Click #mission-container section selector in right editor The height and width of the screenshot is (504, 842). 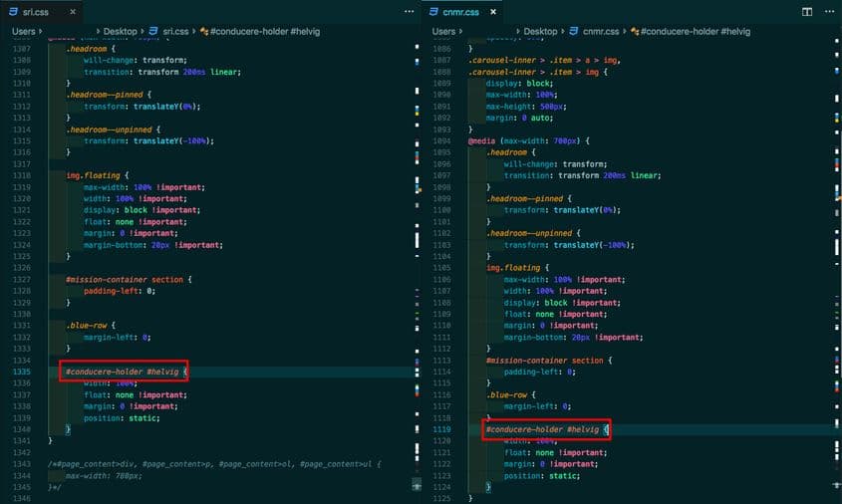[545, 360]
